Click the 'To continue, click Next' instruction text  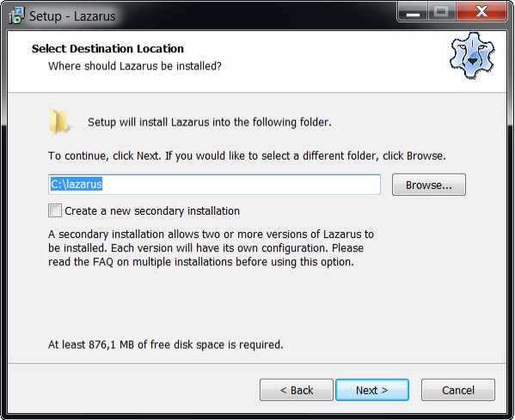tap(247, 155)
